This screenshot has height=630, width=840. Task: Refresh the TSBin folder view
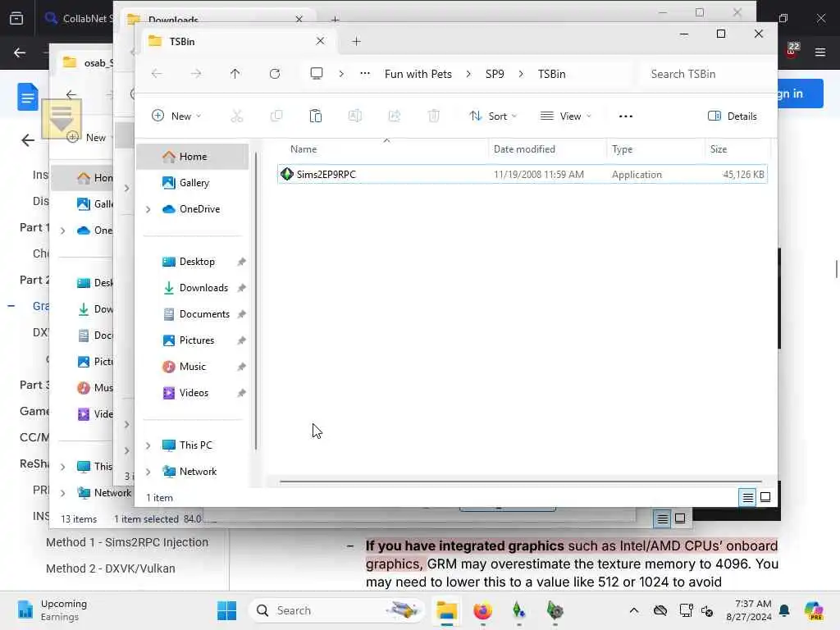point(275,74)
